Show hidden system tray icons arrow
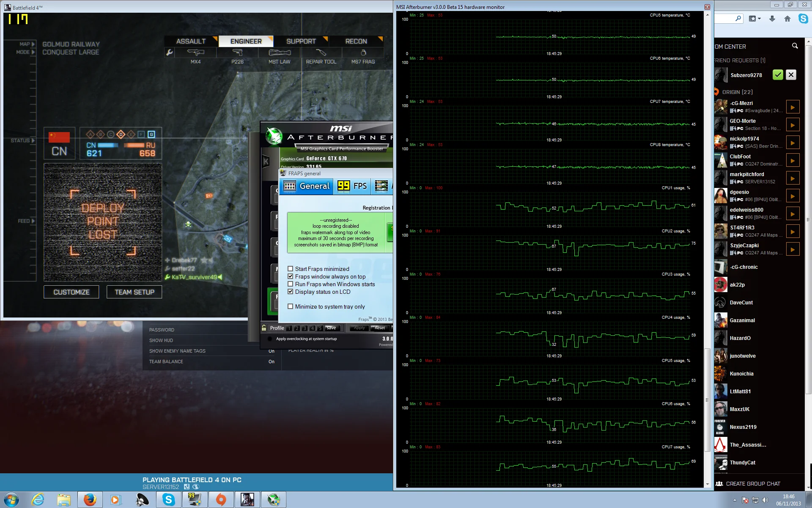The image size is (812, 508). coord(735,500)
